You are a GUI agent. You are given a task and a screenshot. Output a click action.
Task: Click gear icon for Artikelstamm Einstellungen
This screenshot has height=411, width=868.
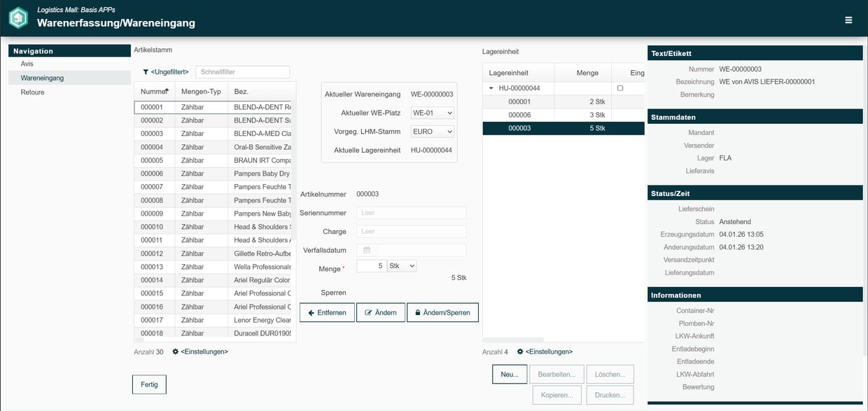(x=176, y=351)
